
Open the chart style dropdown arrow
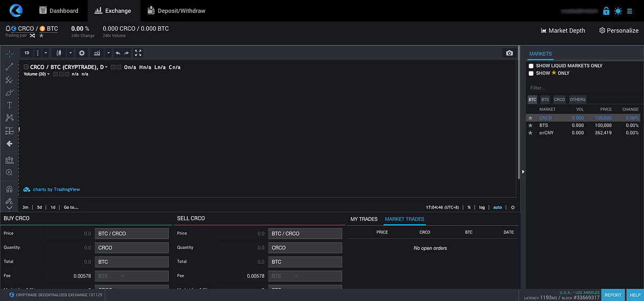pos(71,53)
